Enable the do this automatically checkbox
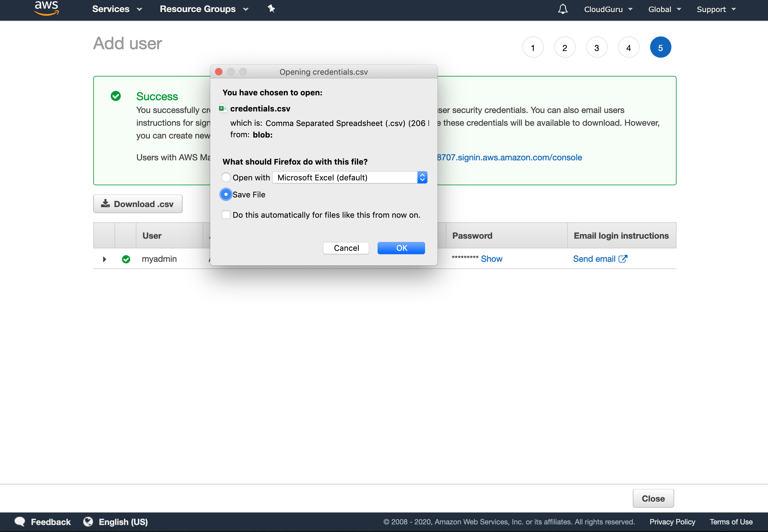Screen dimensions: 768x532 [226, 215]
